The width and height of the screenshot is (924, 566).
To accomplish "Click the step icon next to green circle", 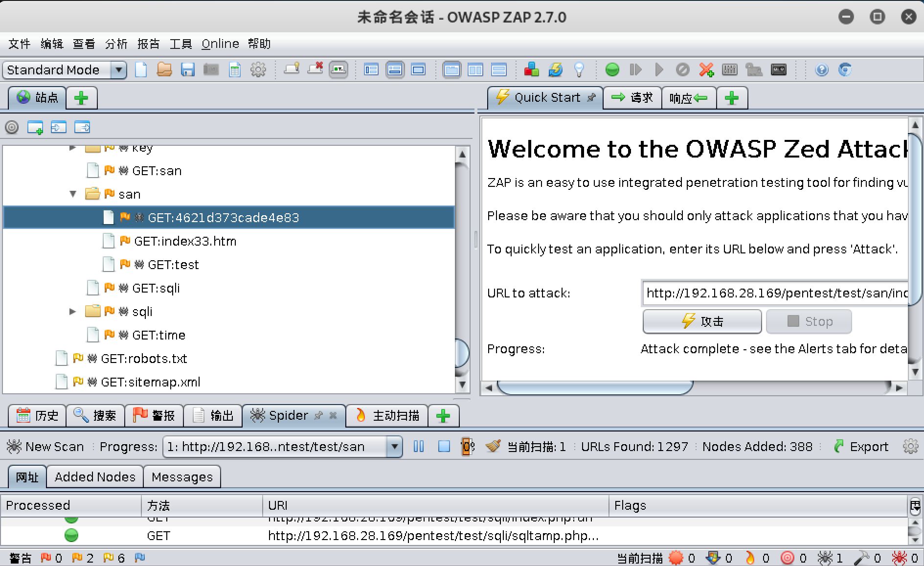I will 635,69.
